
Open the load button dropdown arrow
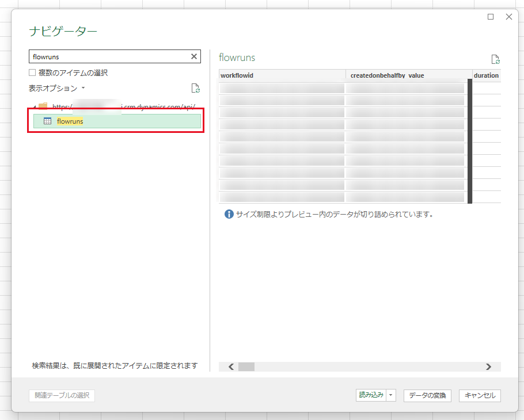coord(390,395)
